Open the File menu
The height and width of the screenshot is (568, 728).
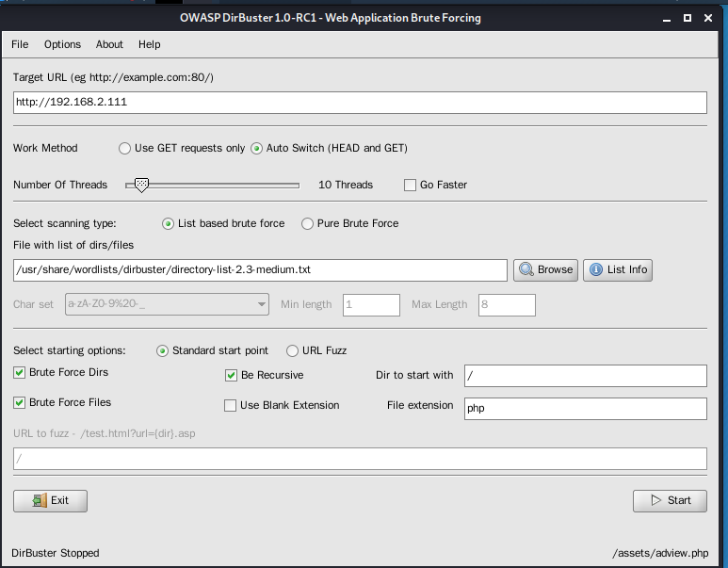20,44
